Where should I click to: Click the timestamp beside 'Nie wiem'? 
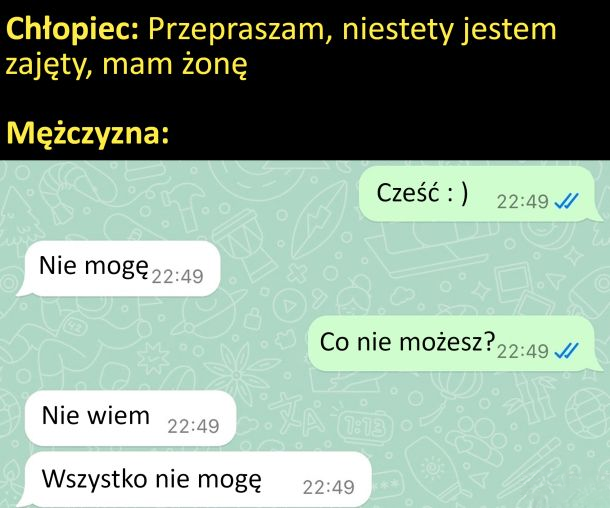point(193,426)
